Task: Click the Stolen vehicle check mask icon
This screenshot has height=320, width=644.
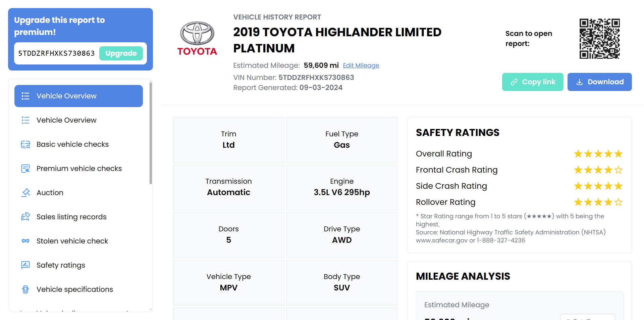Action: 25,241
